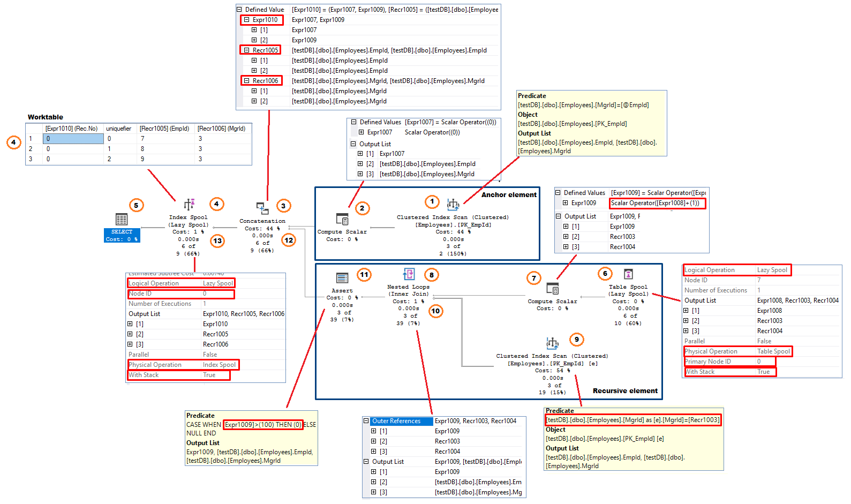Click the Assert operator icon
This screenshot has height=504, width=851.
(x=342, y=277)
